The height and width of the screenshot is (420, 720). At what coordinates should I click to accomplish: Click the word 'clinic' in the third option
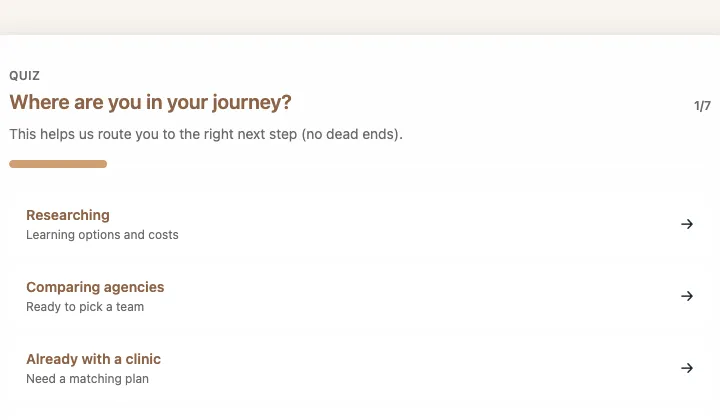tap(140, 359)
